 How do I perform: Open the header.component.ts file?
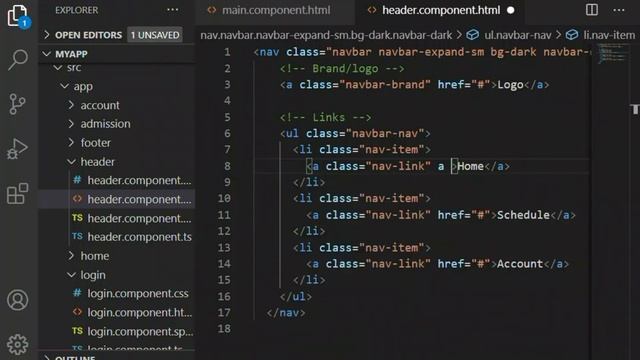117,237
